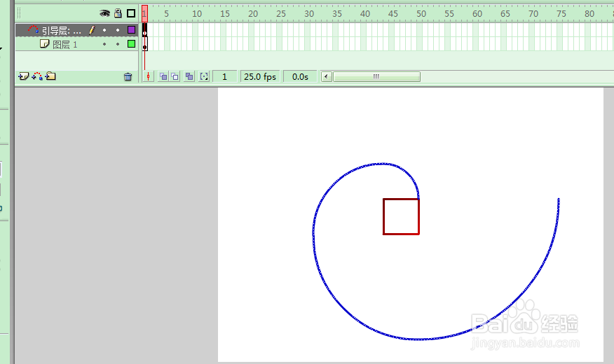Click the page icon of 图层 1
The height and width of the screenshot is (364, 614).
tap(45, 43)
